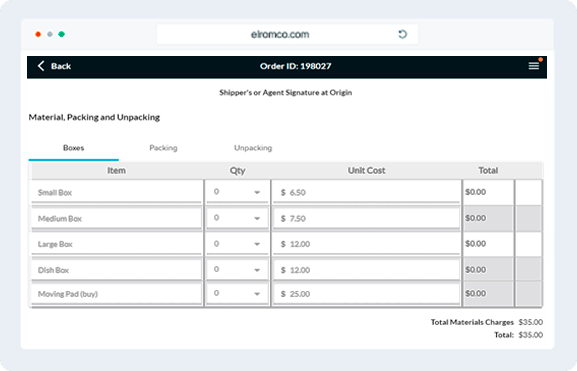Image resolution: width=577 pixels, height=371 pixels.
Task: Click the red window dot
Action: 38,34
